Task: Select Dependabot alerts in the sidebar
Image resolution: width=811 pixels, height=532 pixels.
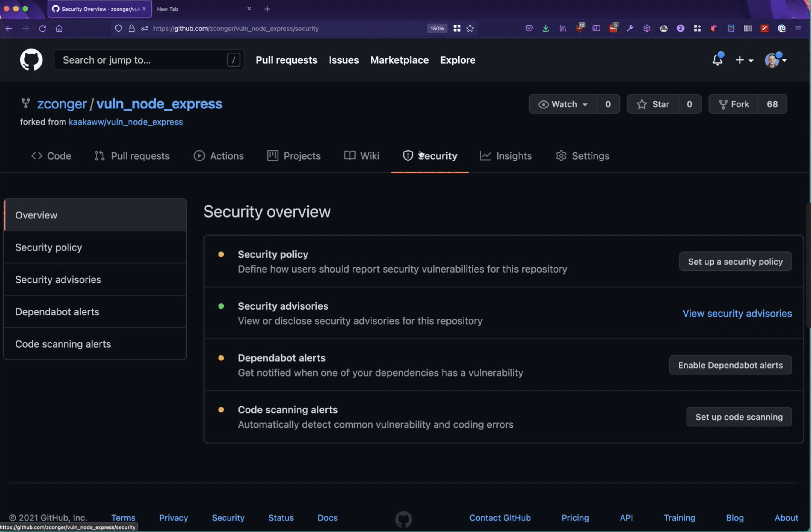Action: pos(95,312)
